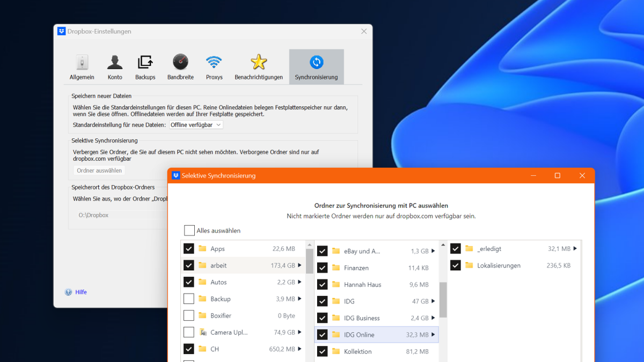644x362 pixels.
Task: Click the CH folder icon
Action: click(x=202, y=349)
